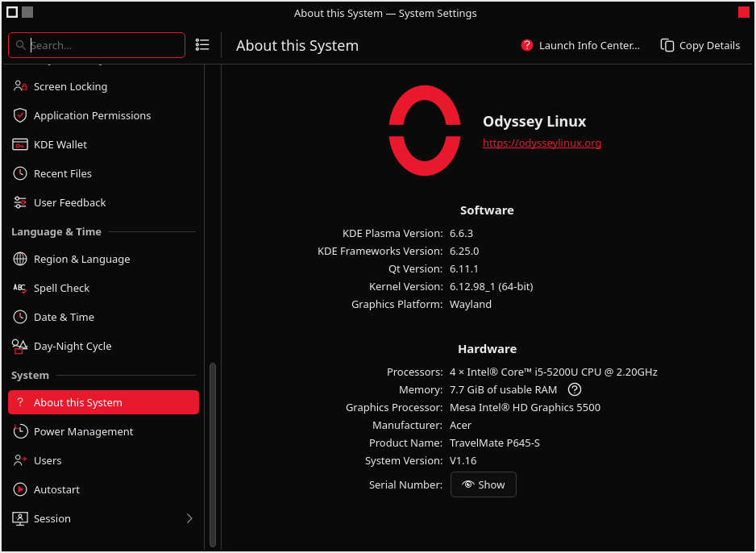The height and width of the screenshot is (553, 756).
Task: Click the Graphics Platform value Wayland
Action: [x=471, y=304]
